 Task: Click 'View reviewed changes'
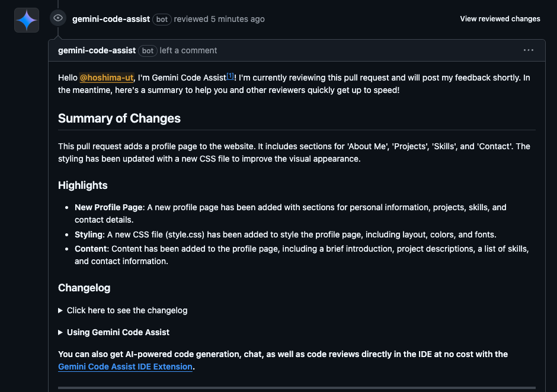[500, 19]
